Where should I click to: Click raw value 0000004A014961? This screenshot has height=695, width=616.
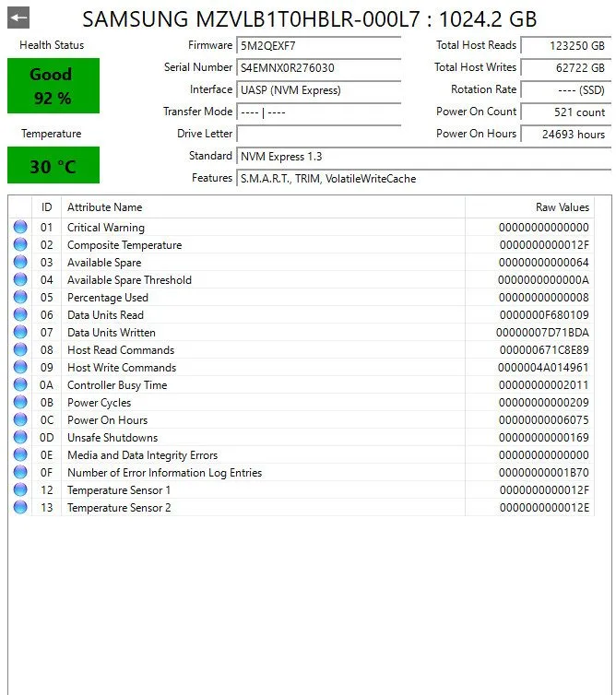click(x=543, y=368)
